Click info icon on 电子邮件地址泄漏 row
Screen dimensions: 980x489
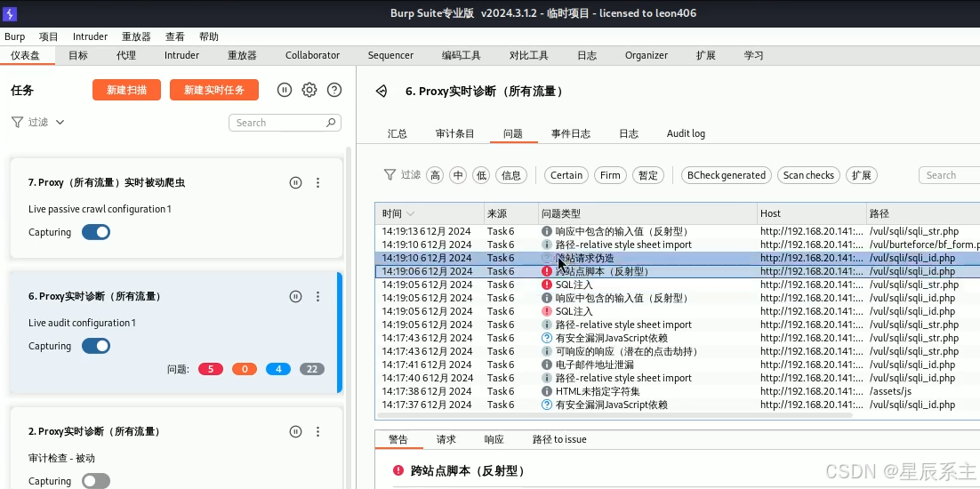click(547, 365)
